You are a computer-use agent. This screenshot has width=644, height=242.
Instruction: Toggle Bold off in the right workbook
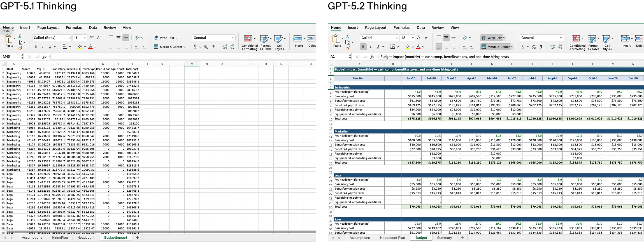tap(363, 47)
